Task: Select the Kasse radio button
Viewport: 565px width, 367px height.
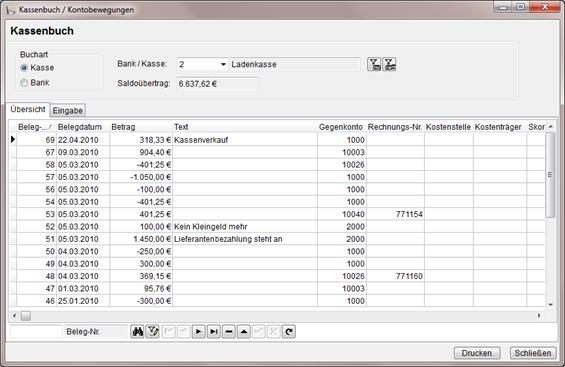Action: pyautogui.click(x=24, y=68)
